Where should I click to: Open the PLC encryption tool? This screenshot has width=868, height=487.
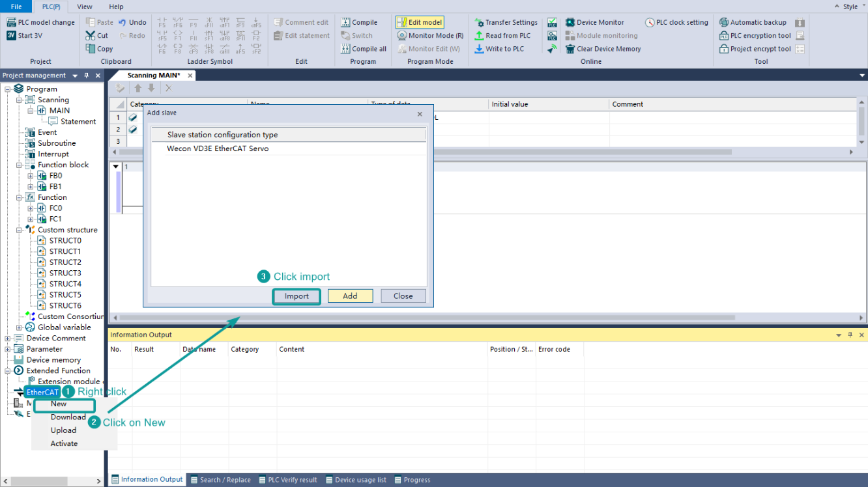(724, 36)
